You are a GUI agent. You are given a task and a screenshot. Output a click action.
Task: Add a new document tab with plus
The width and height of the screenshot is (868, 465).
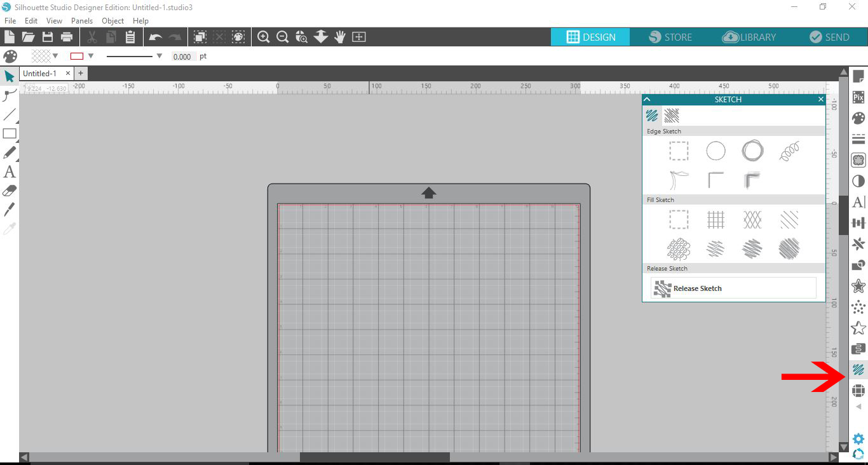(x=81, y=74)
